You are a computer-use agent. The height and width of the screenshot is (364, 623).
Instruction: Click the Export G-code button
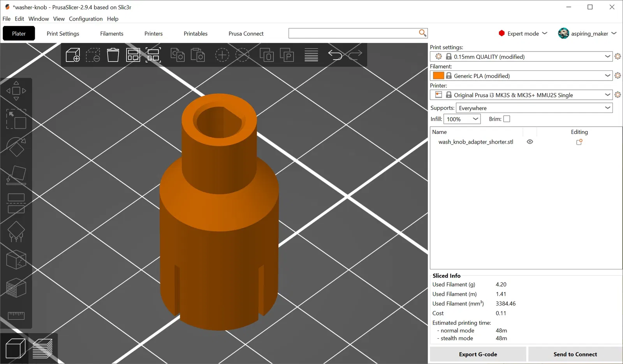click(478, 354)
